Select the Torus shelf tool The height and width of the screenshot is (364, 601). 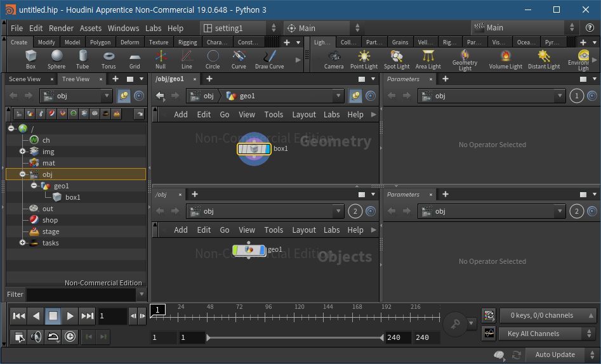[x=109, y=60]
